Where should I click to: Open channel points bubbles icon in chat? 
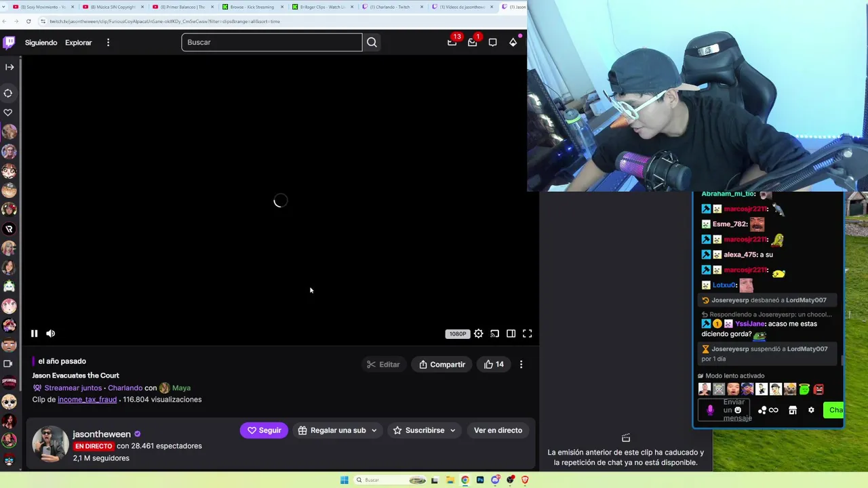pyautogui.click(x=762, y=410)
